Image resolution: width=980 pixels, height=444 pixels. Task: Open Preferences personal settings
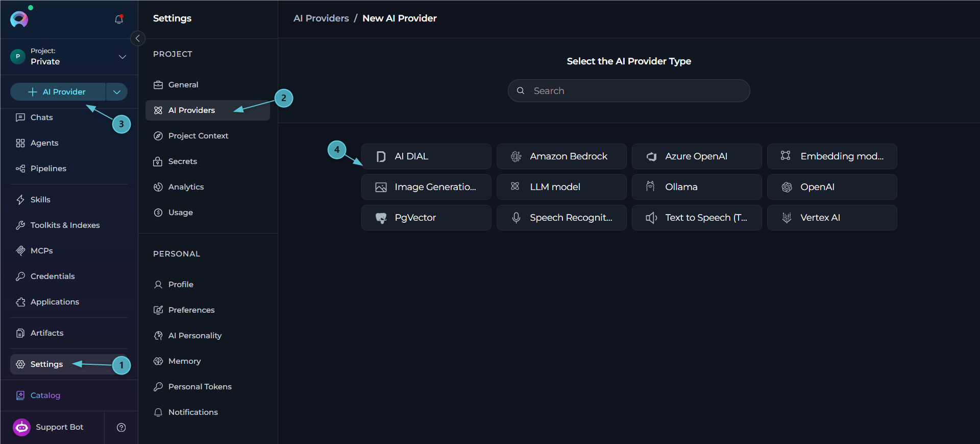pyautogui.click(x=208, y=310)
